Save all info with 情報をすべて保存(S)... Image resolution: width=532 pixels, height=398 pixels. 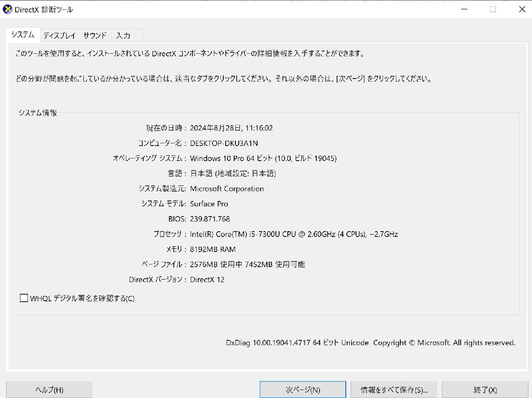coord(394,390)
